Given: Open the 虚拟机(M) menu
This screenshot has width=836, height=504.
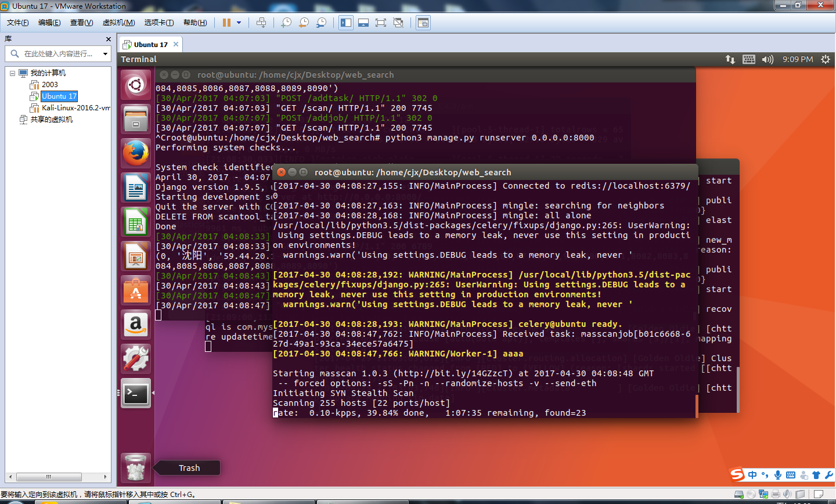Looking at the screenshot, I should (118, 23).
